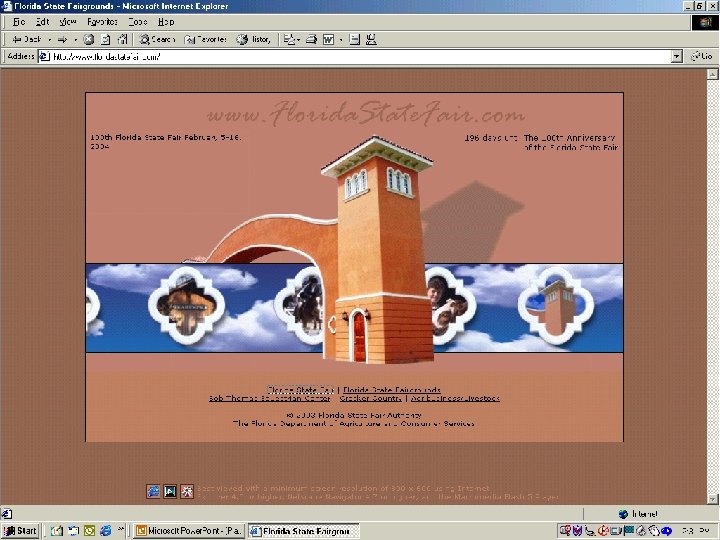Click the Florida State Fairgrounds taskbar button
Viewport: 720px width, 540px height.
click(x=304, y=531)
